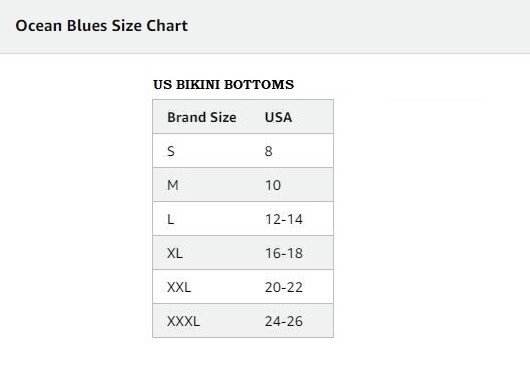Select the US BIKINI BOTTOMS heading
Image resolution: width=530 pixels, height=365 pixels.
[223, 84]
